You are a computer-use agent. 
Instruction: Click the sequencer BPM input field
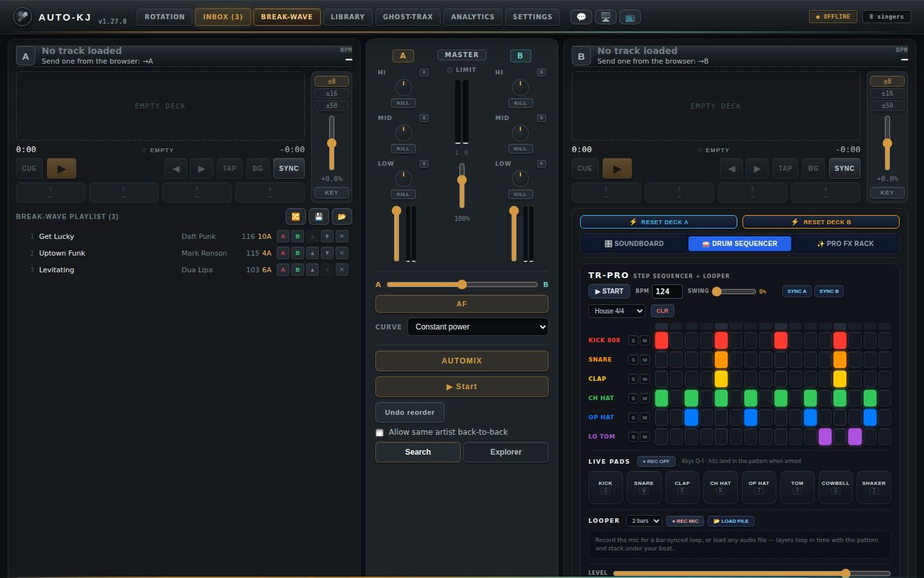point(667,291)
